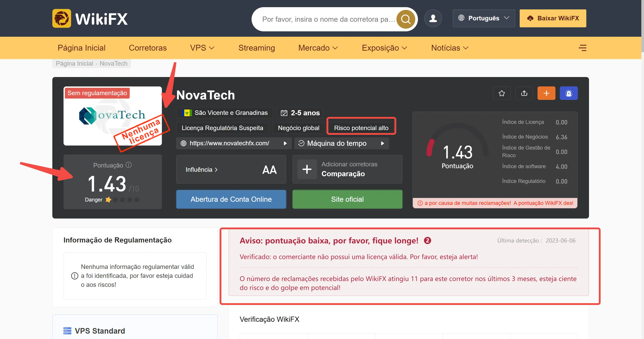Click the clock icon of Máquina do tempo
644x339 pixels.
(x=301, y=143)
